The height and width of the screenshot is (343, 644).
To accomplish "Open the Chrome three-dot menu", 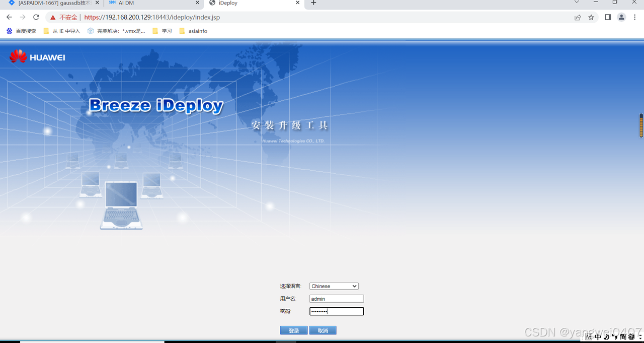I will (635, 17).
